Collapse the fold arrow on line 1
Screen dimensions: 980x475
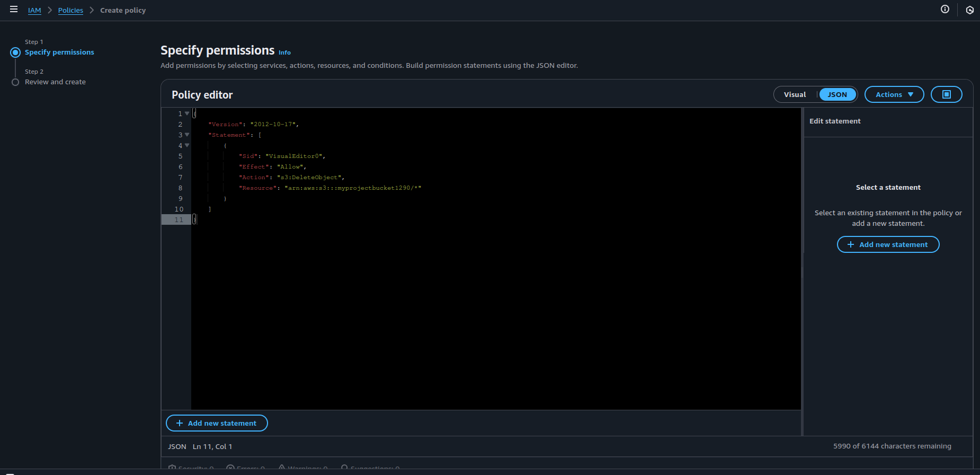click(187, 113)
